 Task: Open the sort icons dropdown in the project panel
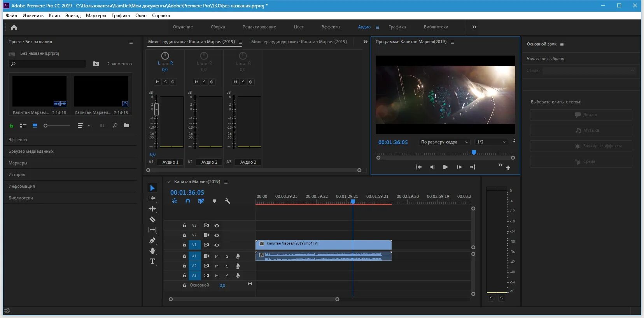pos(84,126)
